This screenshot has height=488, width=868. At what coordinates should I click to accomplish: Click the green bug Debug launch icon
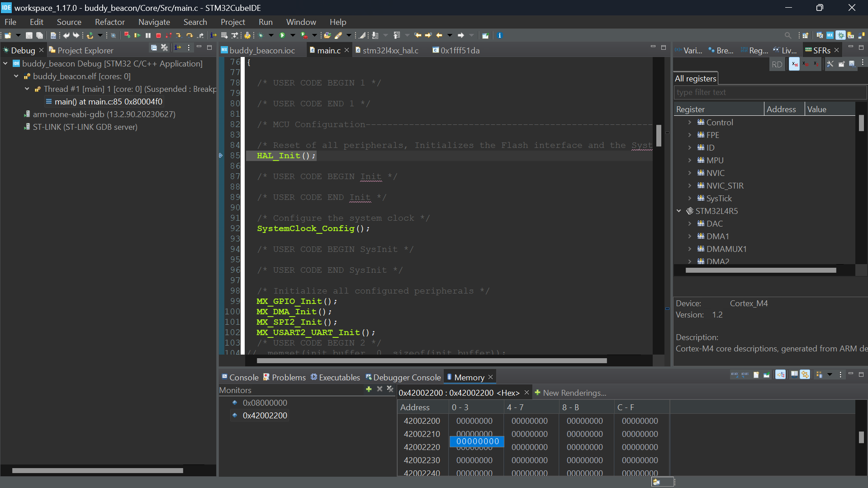261,35
